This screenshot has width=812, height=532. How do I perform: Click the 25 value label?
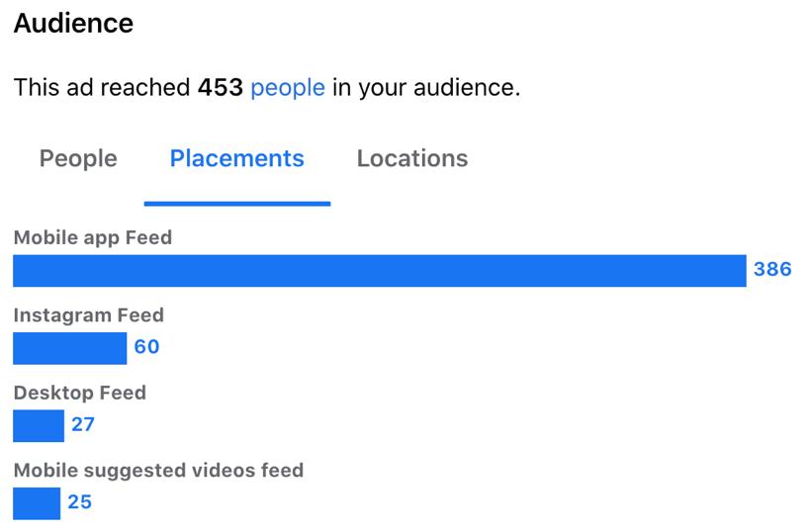tap(80, 502)
